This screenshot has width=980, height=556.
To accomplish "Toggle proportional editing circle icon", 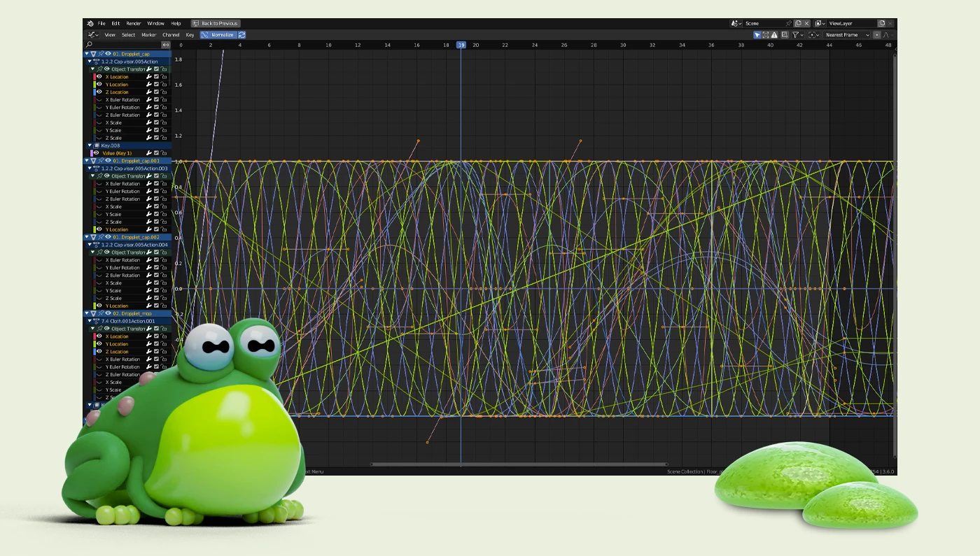I will [x=877, y=35].
